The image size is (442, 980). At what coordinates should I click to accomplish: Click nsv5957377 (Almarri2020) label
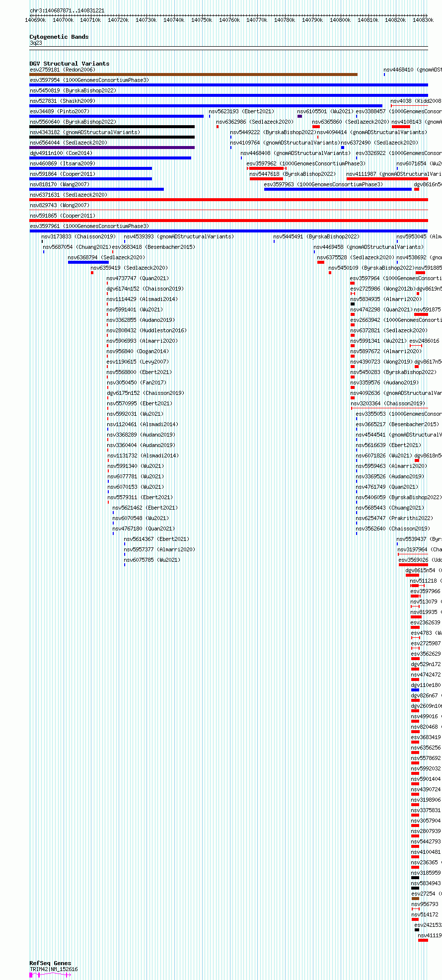tap(159, 550)
